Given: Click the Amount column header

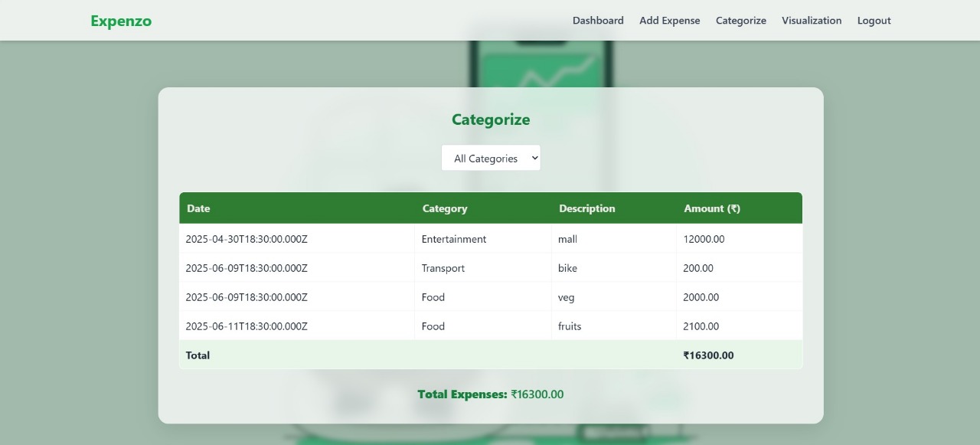Looking at the screenshot, I should click(711, 208).
